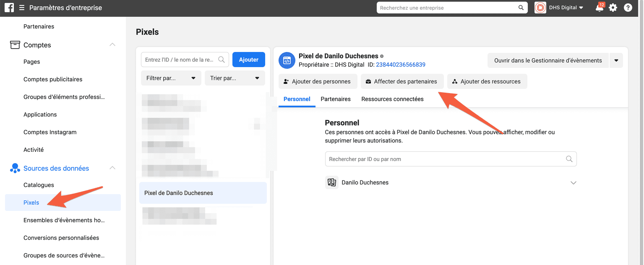This screenshot has height=265, width=644.
Task: Click the Paramètres d'entreprise title
Action: point(66,8)
